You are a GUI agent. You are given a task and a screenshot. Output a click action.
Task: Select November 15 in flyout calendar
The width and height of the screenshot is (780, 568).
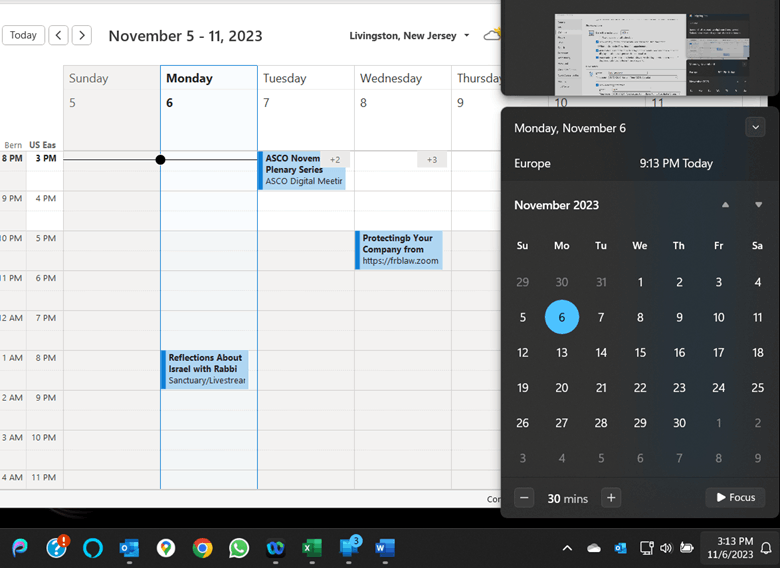pyautogui.click(x=640, y=353)
